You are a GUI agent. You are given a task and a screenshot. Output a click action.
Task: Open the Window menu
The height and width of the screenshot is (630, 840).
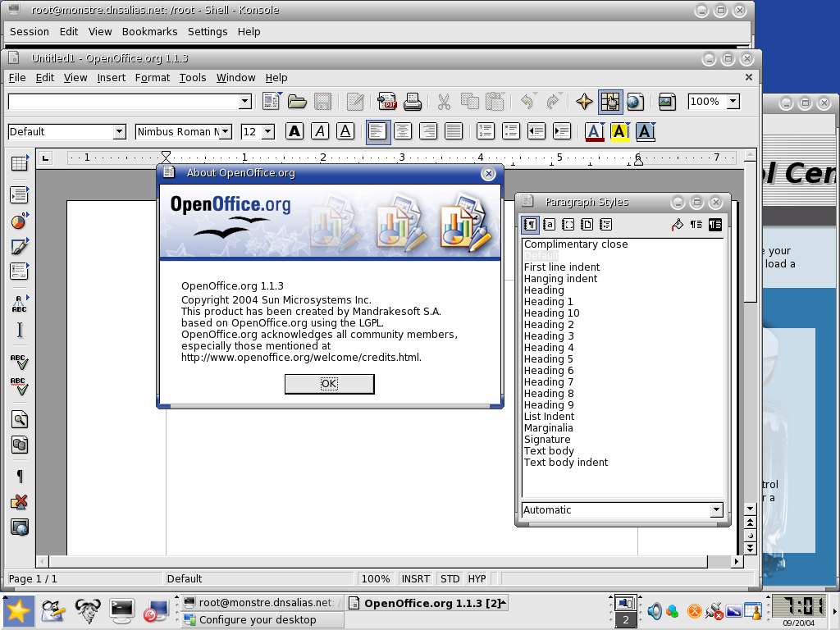(x=235, y=78)
